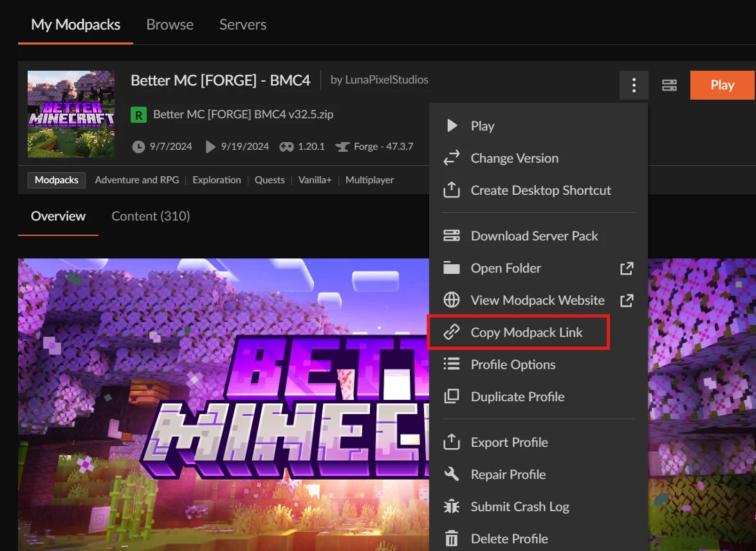Click the Export Profile upload icon

(x=451, y=442)
